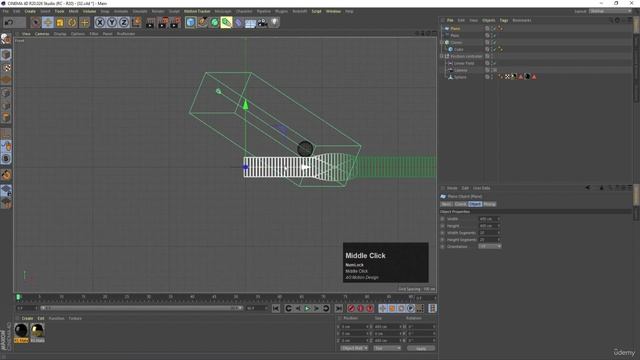Toggle position keyframing button in timeline
Image resolution: width=640 pixels, height=360 pixels.
(382, 309)
